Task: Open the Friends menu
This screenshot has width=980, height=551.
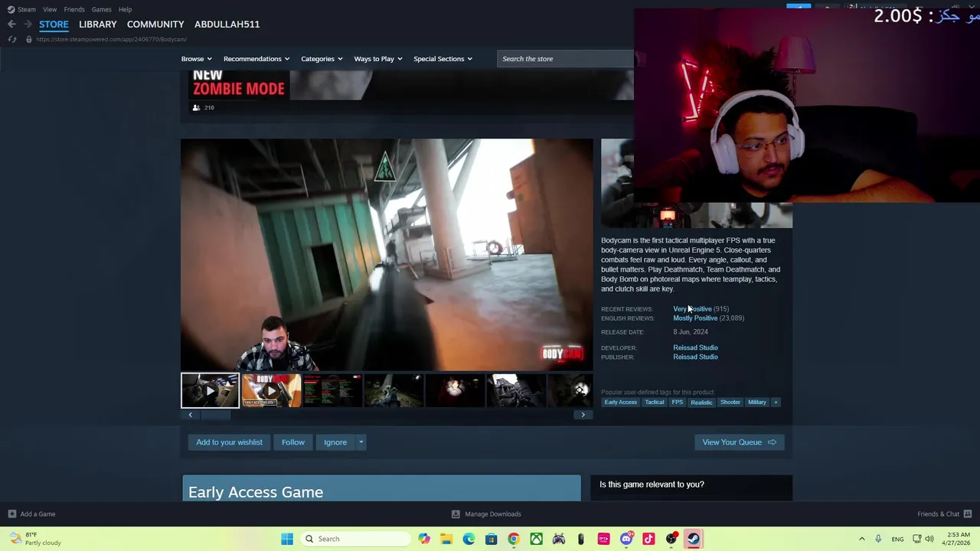Action: 74,9
